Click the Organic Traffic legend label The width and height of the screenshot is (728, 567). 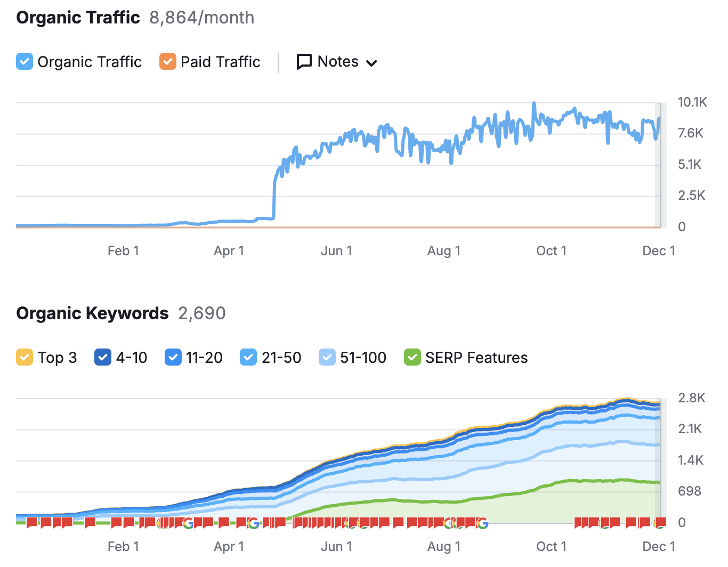point(90,62)
